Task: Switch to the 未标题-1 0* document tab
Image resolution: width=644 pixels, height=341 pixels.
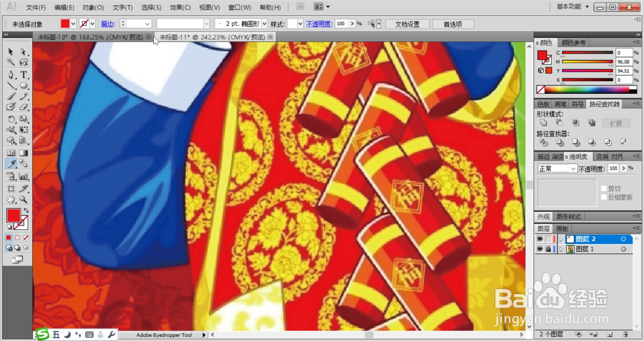Action: tap(90, 37)
